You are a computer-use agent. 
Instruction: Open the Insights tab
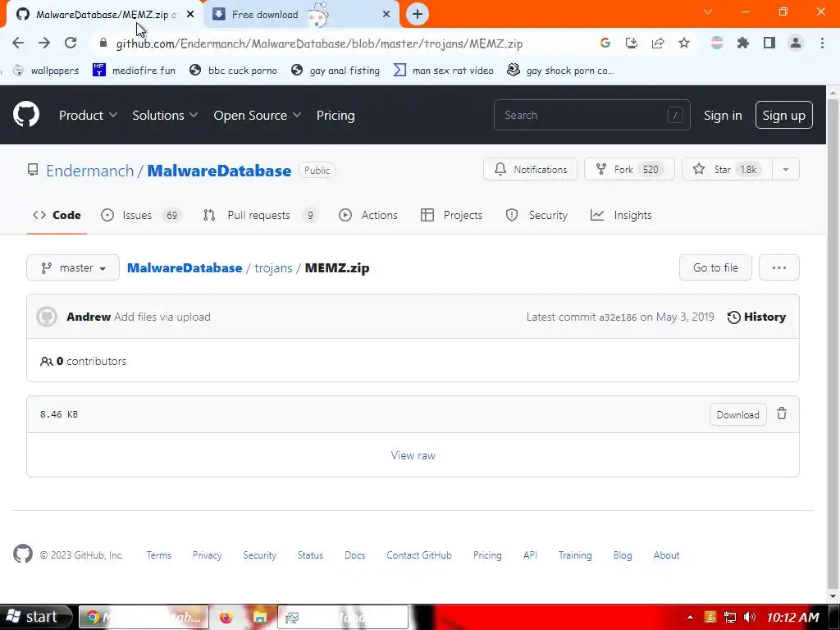pos(621,215)
